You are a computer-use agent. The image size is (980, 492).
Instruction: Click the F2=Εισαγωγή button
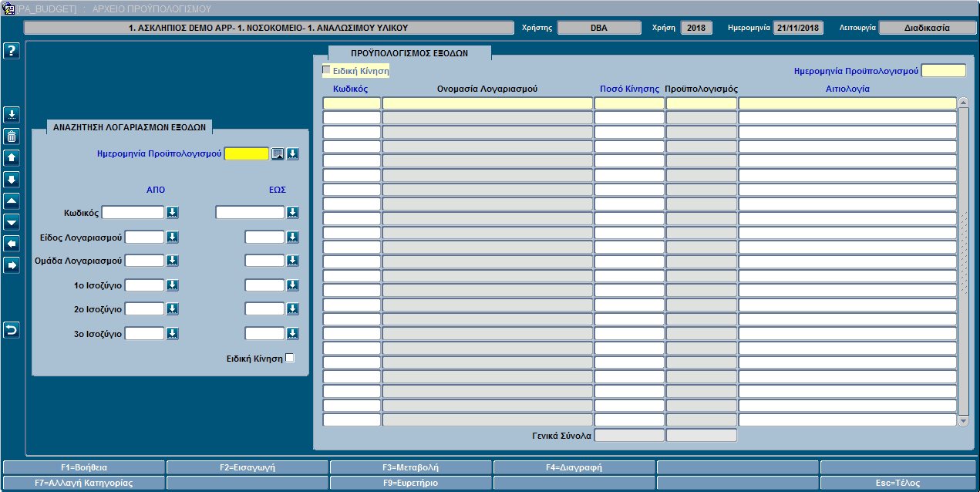(248, 467)
